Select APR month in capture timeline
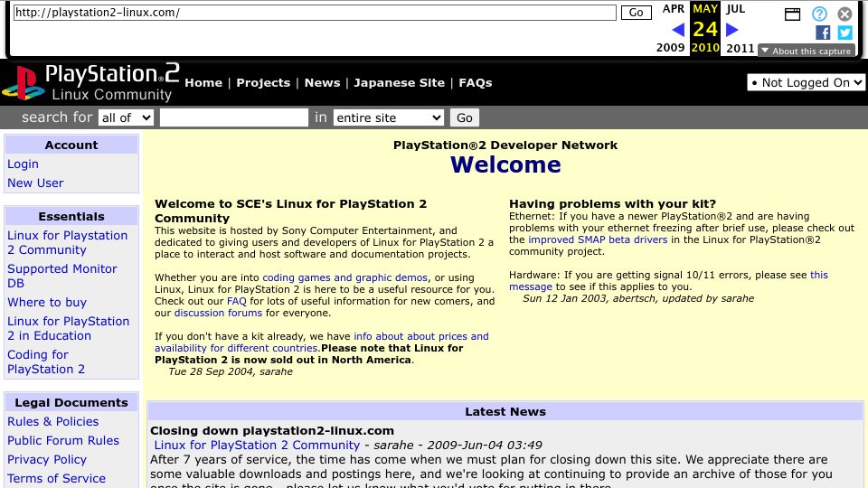The image size is (868, 488). [673, 9]
